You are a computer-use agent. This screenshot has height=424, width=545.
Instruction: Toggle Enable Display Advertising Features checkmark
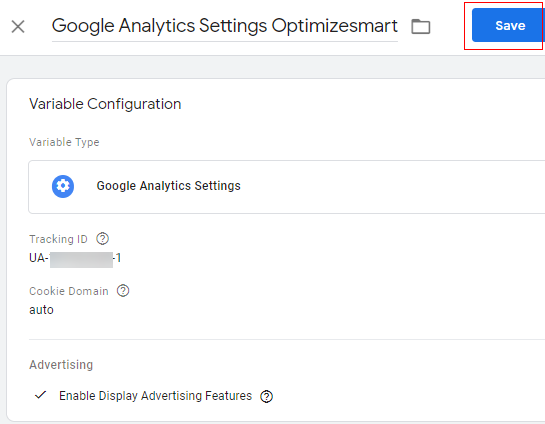click(41, 395)
